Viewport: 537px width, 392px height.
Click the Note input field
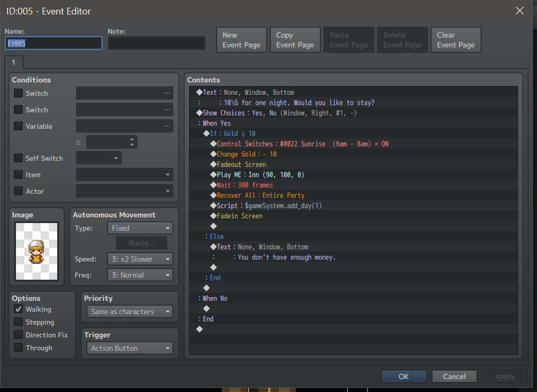(157, 43)
